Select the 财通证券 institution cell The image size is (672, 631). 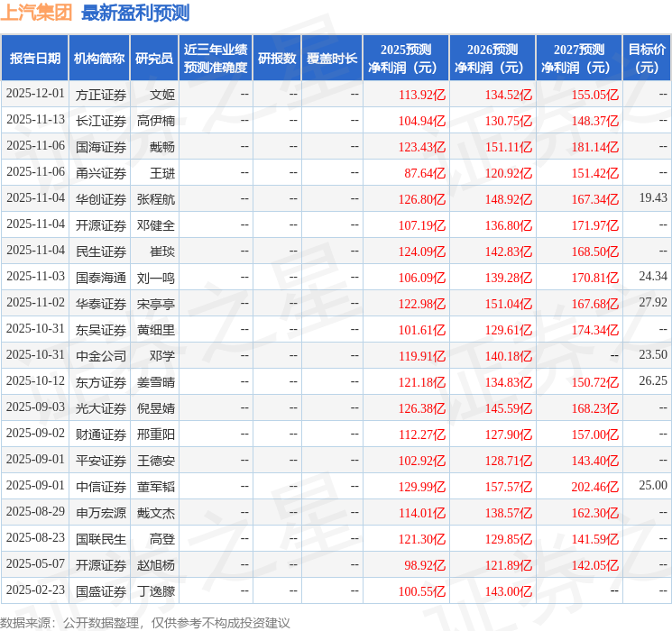(x=101, y=434)
